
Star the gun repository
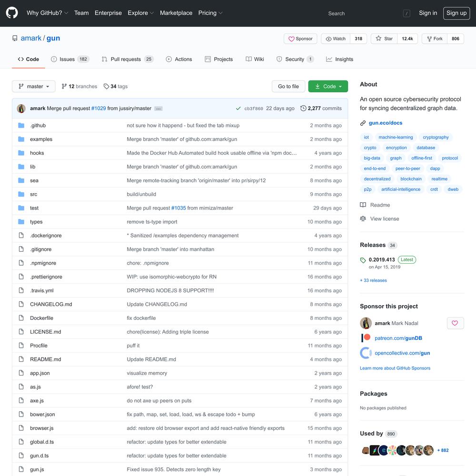[x=384, y=39]
